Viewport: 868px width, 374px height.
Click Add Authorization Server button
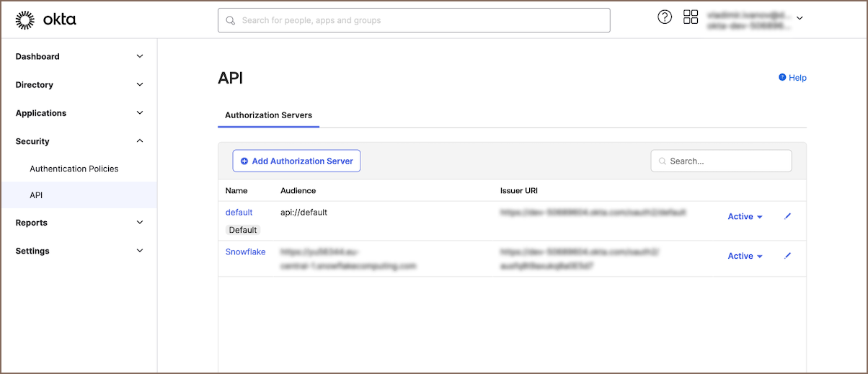click(x=296, y=161)
